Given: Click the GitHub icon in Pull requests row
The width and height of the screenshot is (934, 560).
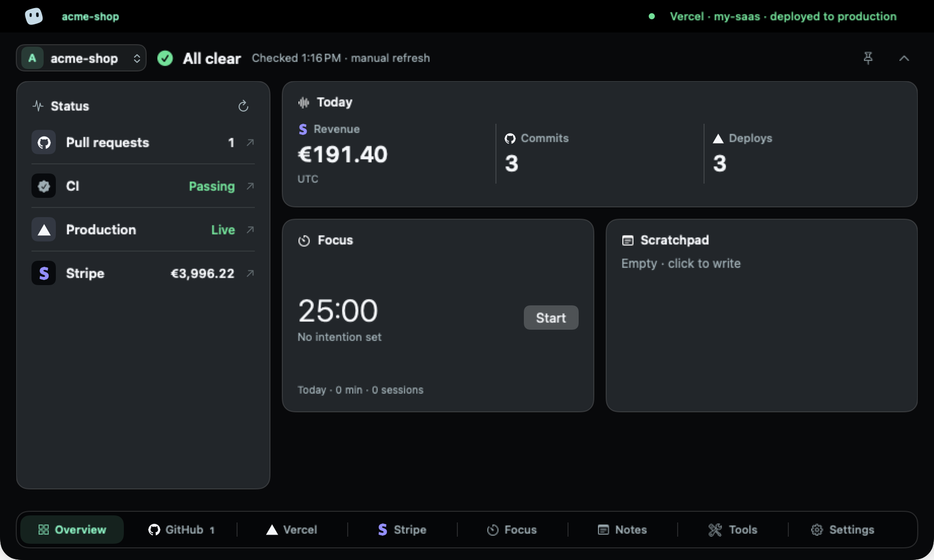Looking at the screenshot, I should point(44,143).
